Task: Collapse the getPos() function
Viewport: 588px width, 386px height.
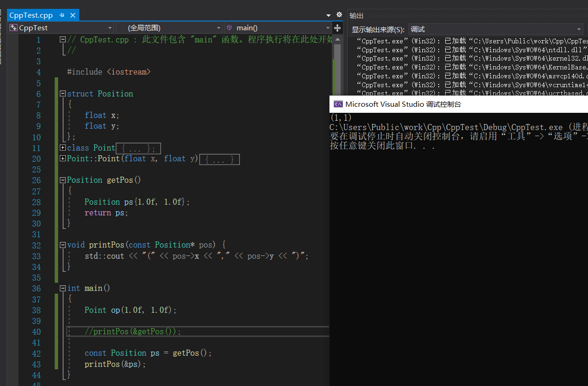Action: click(x=63, y=180)
